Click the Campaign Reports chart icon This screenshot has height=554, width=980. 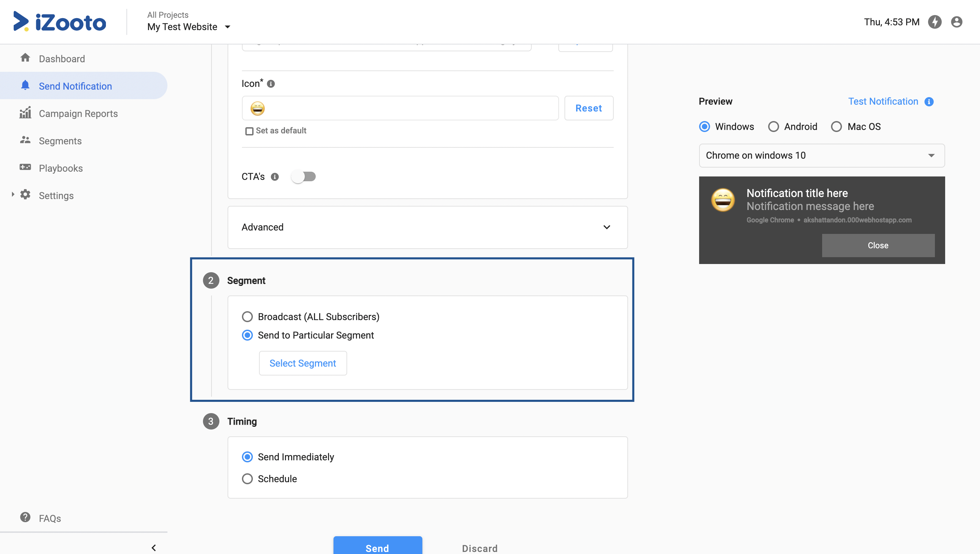(x=25, y=113)
